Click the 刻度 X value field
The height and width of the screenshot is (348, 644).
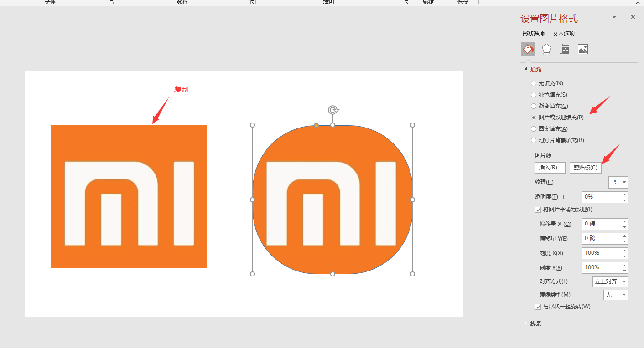tap(601, 253)
